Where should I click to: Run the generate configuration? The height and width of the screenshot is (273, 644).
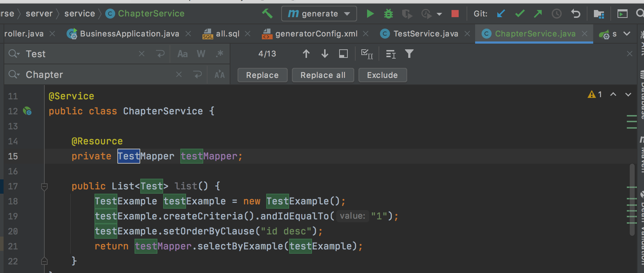pyautogui.click(x=370, y=14)
